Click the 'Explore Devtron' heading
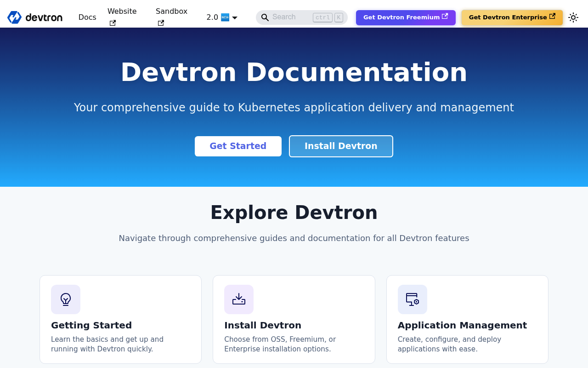Image resolution: width=588 pixels, height=368 pixels. tap(294, 213)
